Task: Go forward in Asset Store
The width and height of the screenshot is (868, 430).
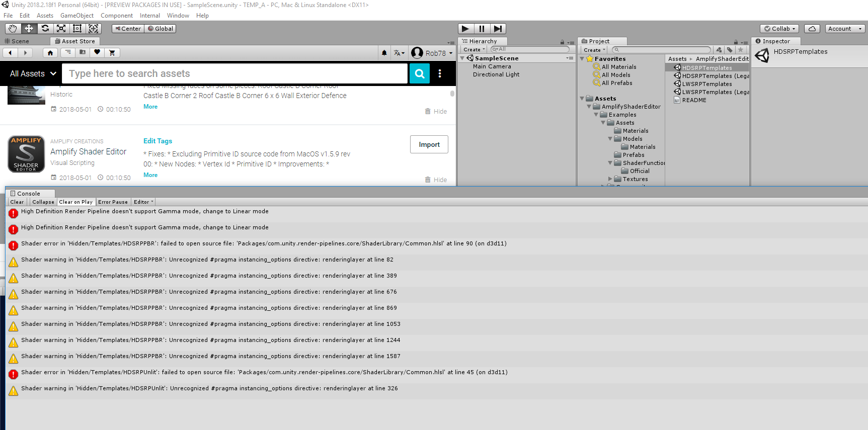Action: point(25,52)
